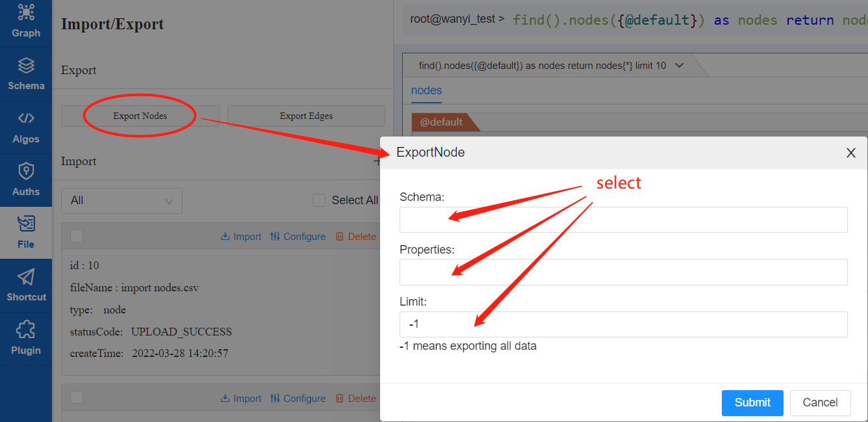The width and height of the screenshot is (868, 422).
Task: Switch to the nodes result tab
Action: pos(426,90)
